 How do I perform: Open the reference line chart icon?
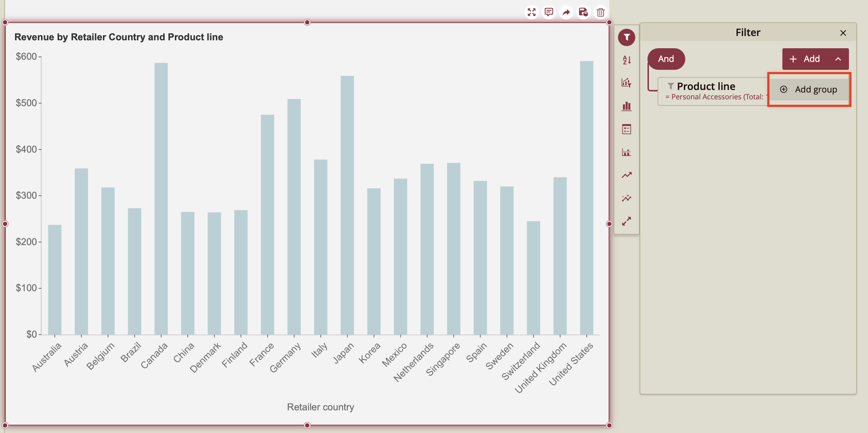627,152
